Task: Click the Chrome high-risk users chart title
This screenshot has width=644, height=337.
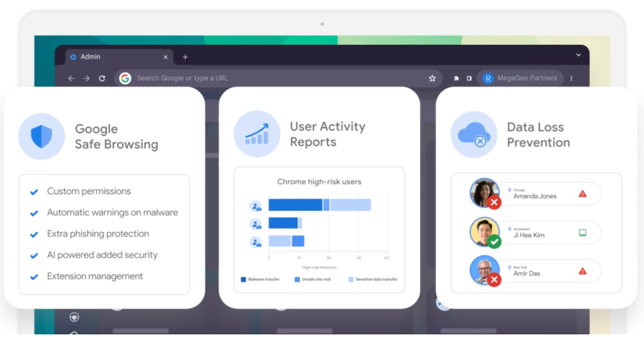Action: (319, 182)
